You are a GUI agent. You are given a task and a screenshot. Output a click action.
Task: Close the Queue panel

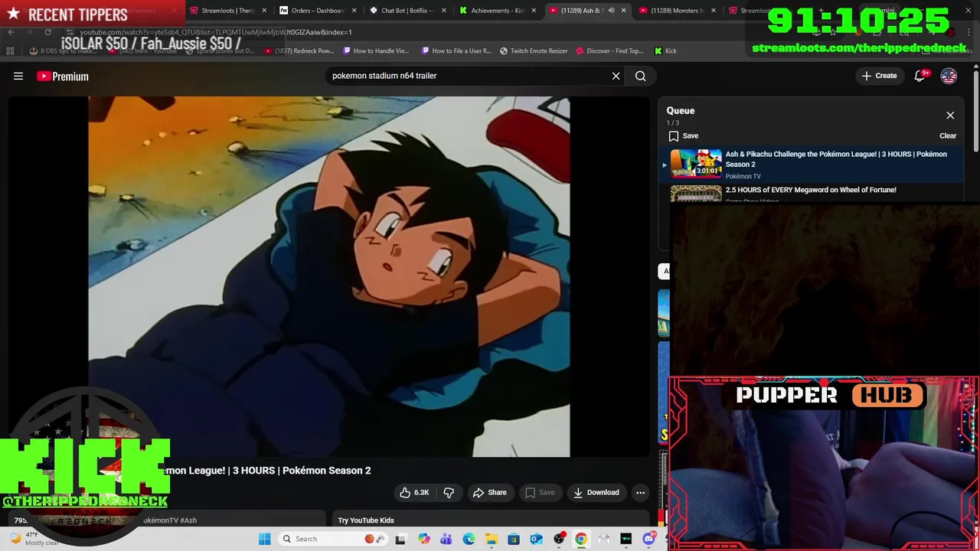tap(950, 116)
